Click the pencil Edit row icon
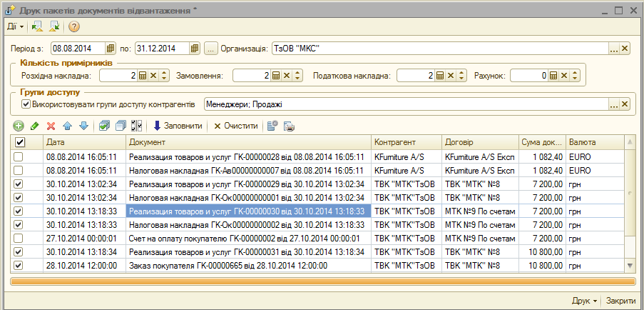The image size is (644, 310). [34, 126]
